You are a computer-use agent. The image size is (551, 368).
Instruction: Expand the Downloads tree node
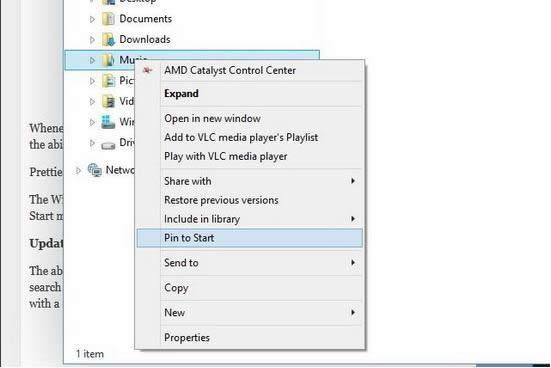92,40
